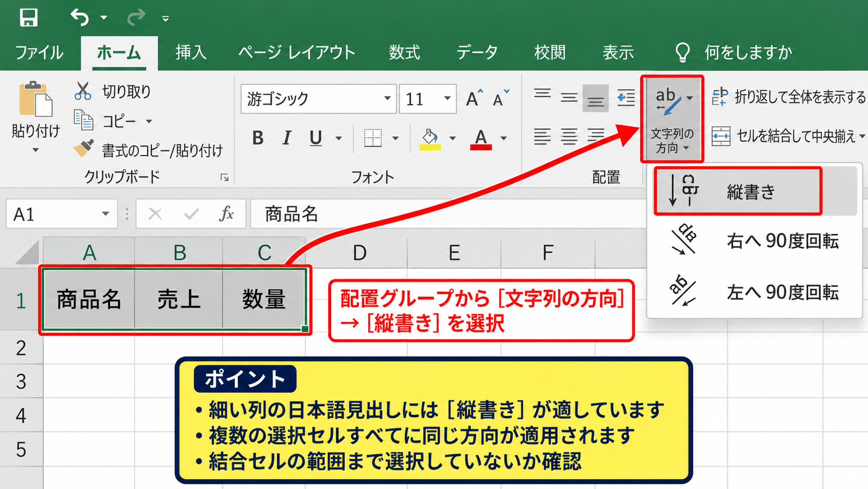
Task: Click the confirm checkmark in formula bar
Action: (191, 214)
